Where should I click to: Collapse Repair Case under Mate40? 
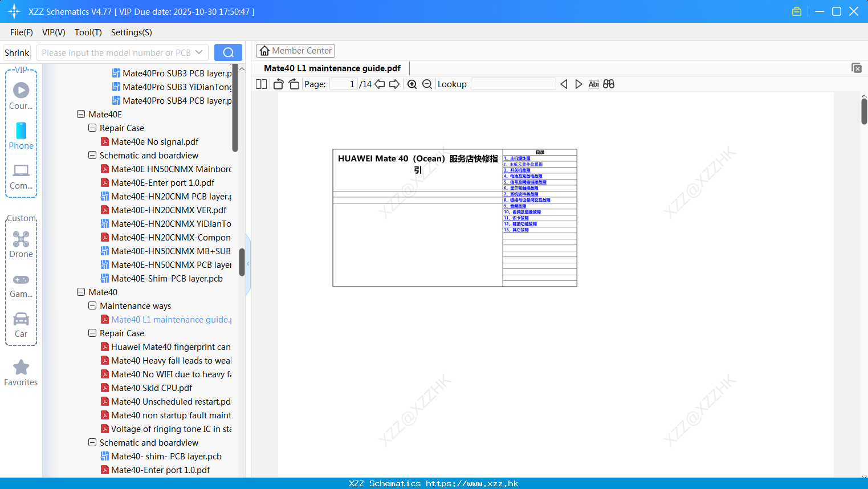pos(92,333)
